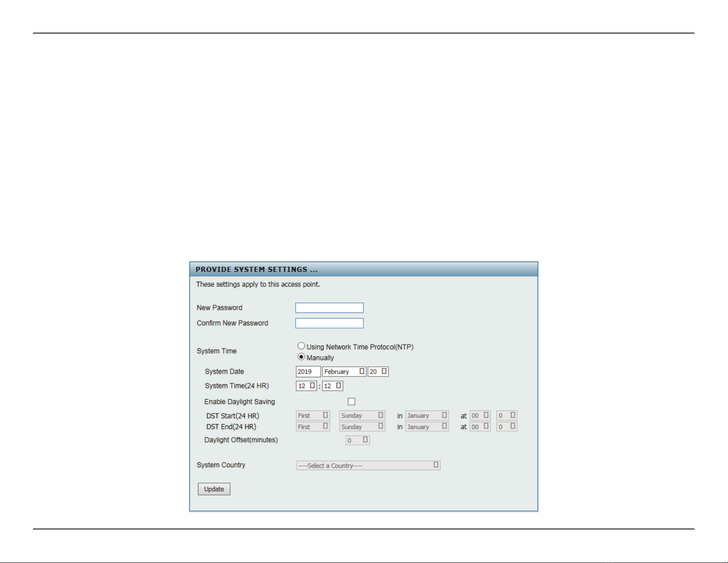
Task: Click the Confirm New Password label
Action: pyautogui.click(x=232, y=323)
